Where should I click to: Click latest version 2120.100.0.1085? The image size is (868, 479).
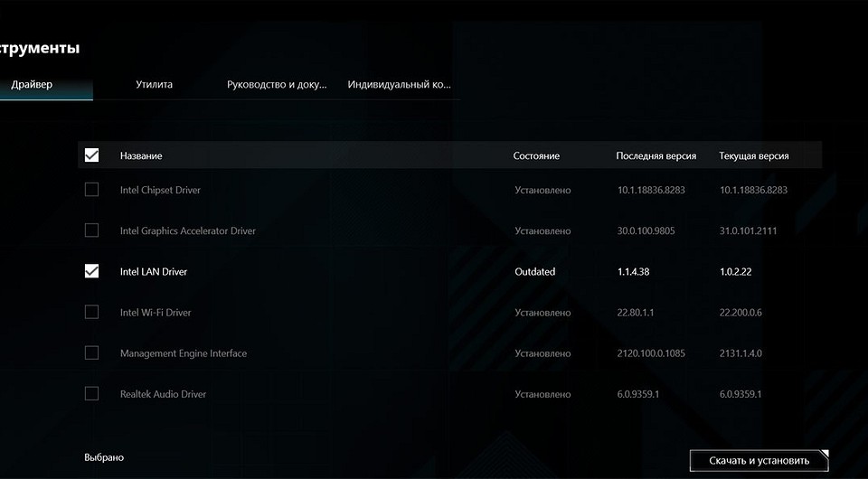651,353
